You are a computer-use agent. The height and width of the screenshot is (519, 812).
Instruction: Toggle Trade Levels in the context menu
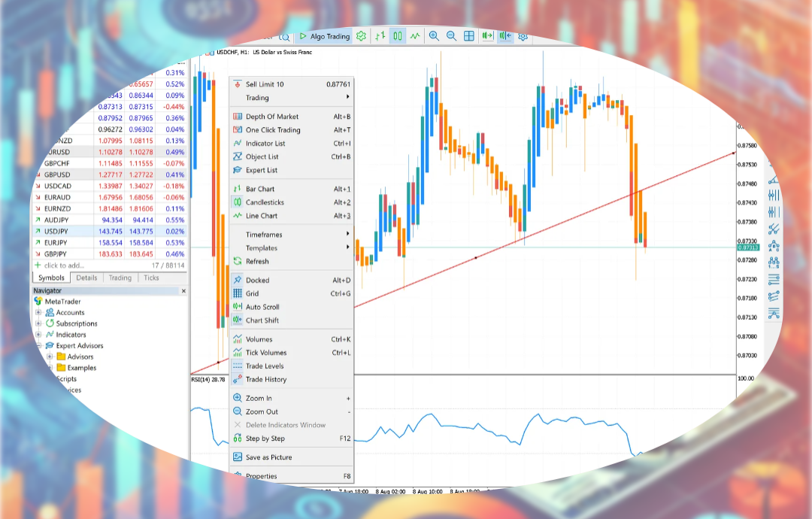(291, 366)
